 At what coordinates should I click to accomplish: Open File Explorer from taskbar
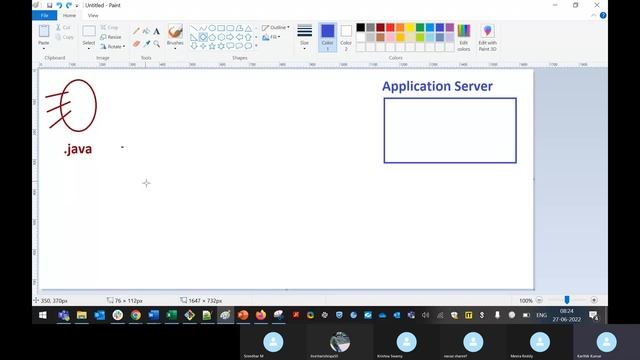click(82, 315)
